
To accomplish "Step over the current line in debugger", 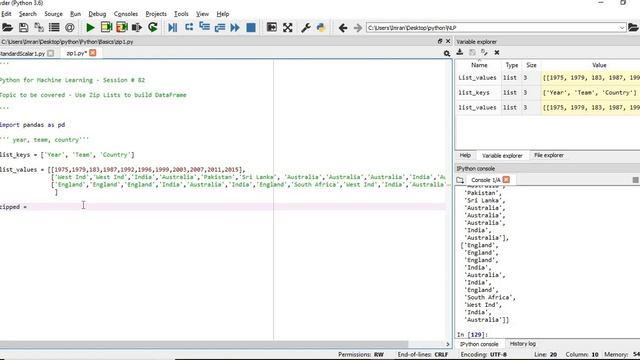I will click(189, 28).
